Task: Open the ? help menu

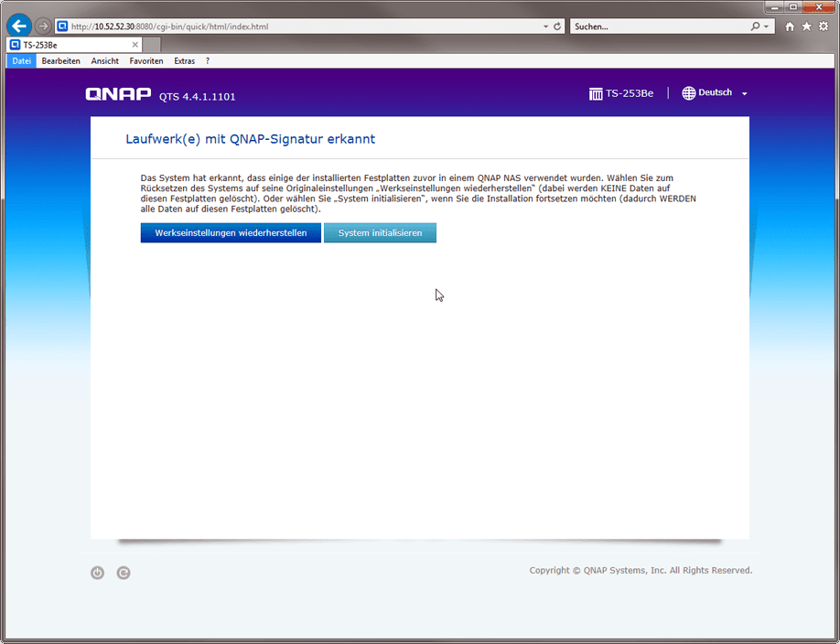Action: click(208, 61)
